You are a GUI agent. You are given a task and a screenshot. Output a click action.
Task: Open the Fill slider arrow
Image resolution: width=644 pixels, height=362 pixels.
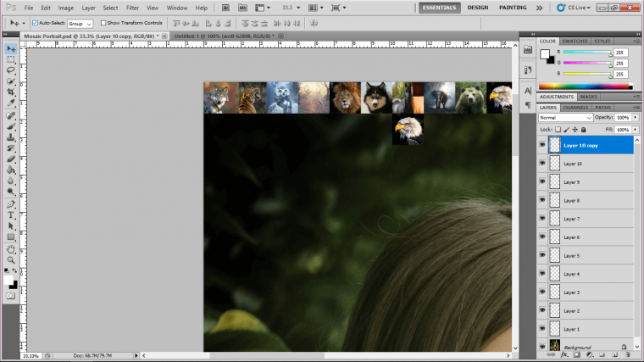[x=636, y=130]
